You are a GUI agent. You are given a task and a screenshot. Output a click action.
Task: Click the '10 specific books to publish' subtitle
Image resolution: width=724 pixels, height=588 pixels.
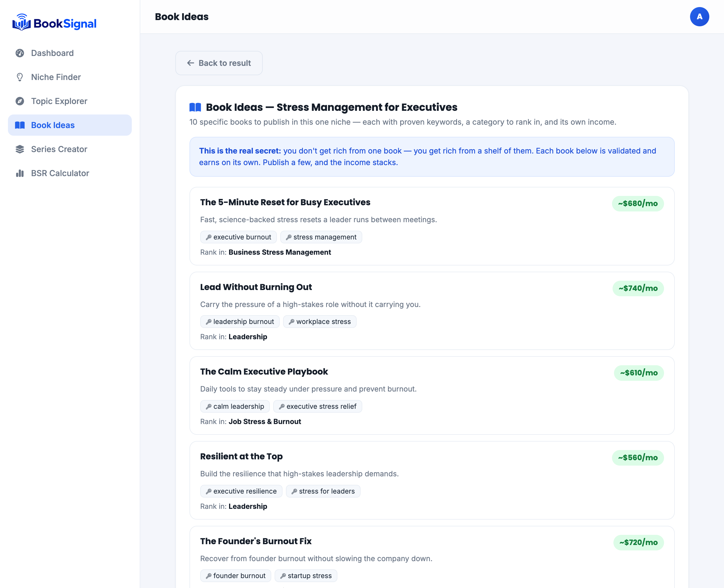(403, 122)
